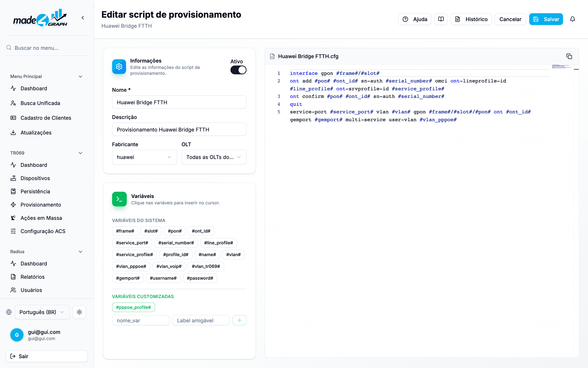Copy the Huawei Bridge FTTH.cfg contents
The width and height of the screenshot is (588, 368).
pos(569,56)
